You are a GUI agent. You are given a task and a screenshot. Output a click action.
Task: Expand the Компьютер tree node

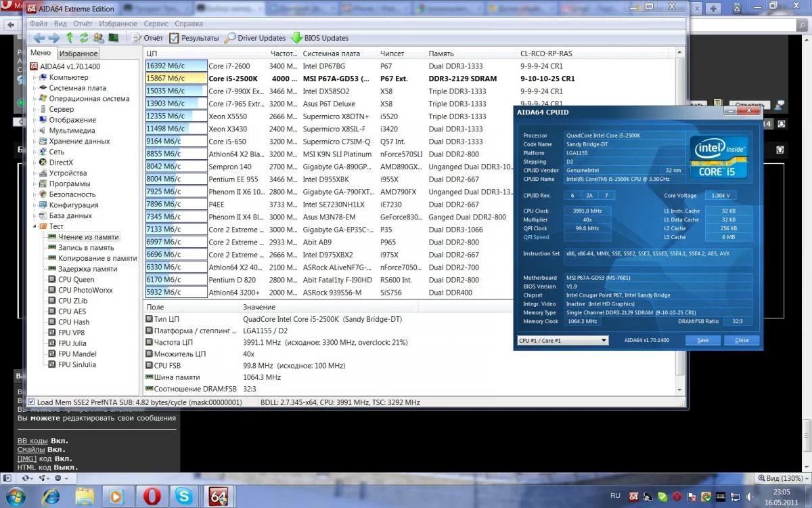point(35,77)
